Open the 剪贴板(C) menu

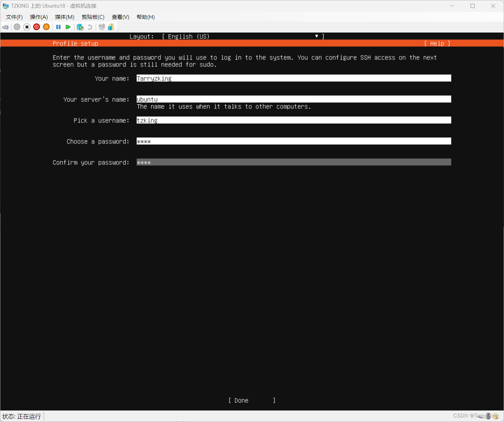click(93, 17)
